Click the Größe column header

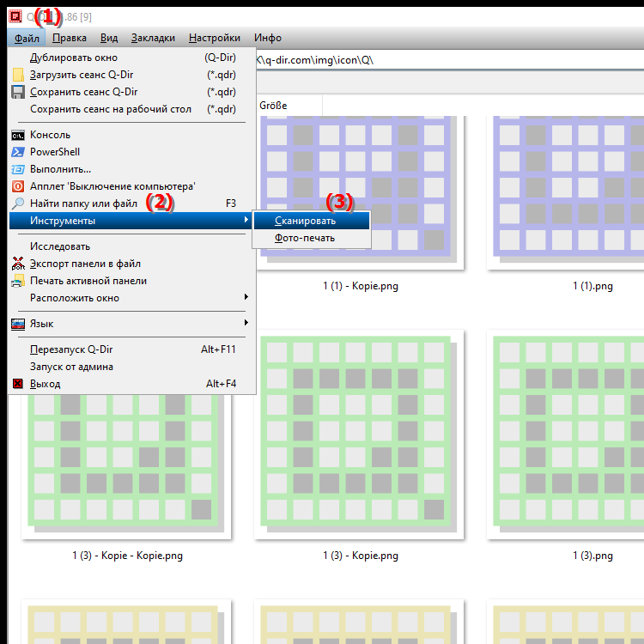[289, 106]
